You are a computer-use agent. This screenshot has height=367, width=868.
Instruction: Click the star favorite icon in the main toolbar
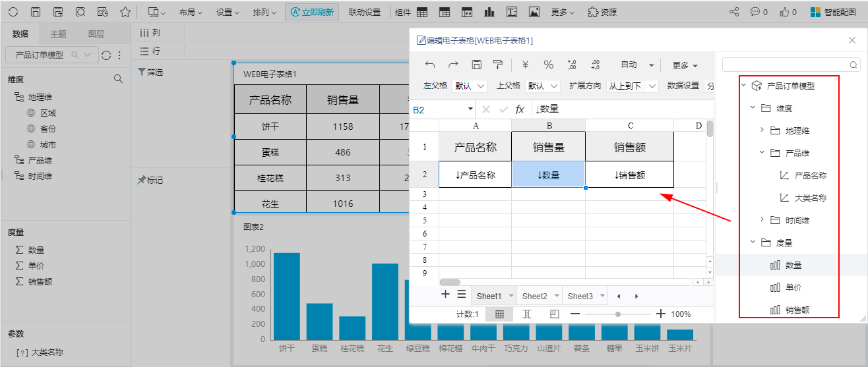(x=125, y=12)
